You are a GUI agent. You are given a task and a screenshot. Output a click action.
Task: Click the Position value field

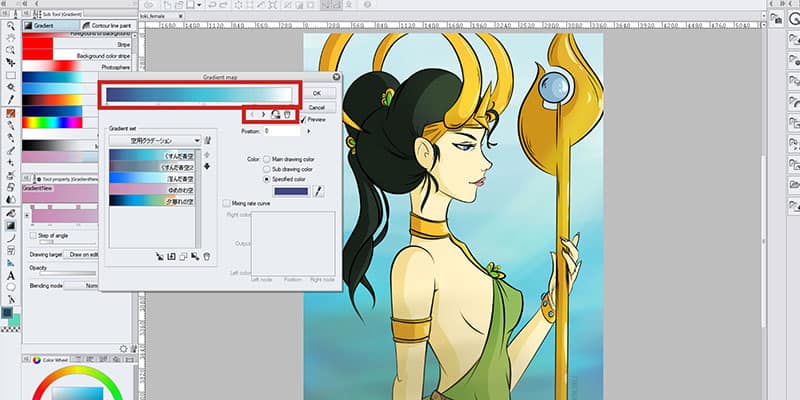click(x=282, y=131)
